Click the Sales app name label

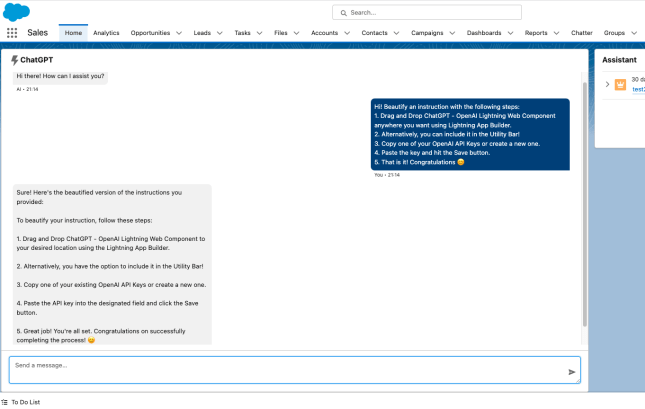click(37, 33)
